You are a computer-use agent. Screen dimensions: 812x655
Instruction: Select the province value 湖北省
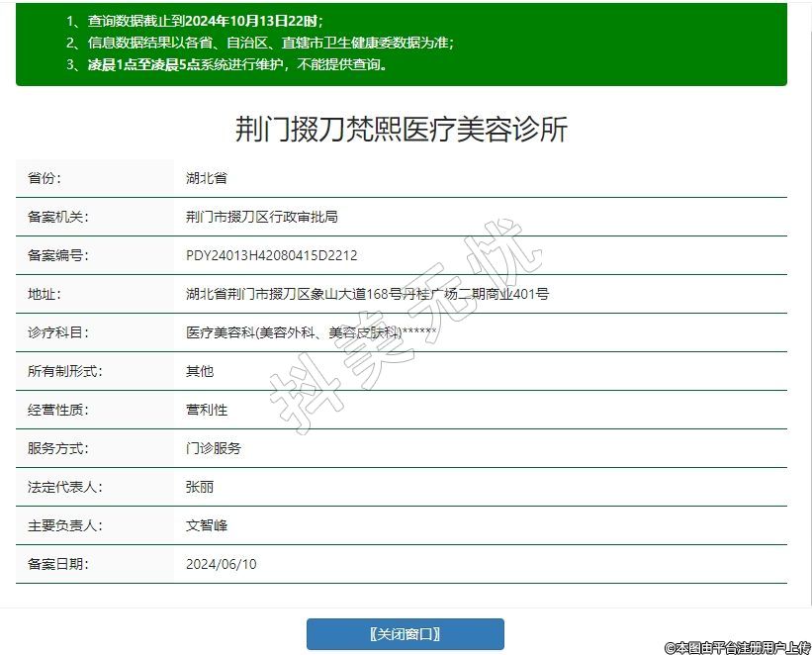(x=207, y=178)
